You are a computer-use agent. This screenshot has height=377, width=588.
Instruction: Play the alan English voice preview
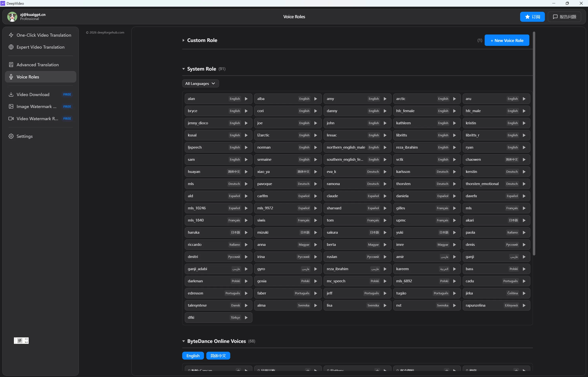(x=246, y=99)
